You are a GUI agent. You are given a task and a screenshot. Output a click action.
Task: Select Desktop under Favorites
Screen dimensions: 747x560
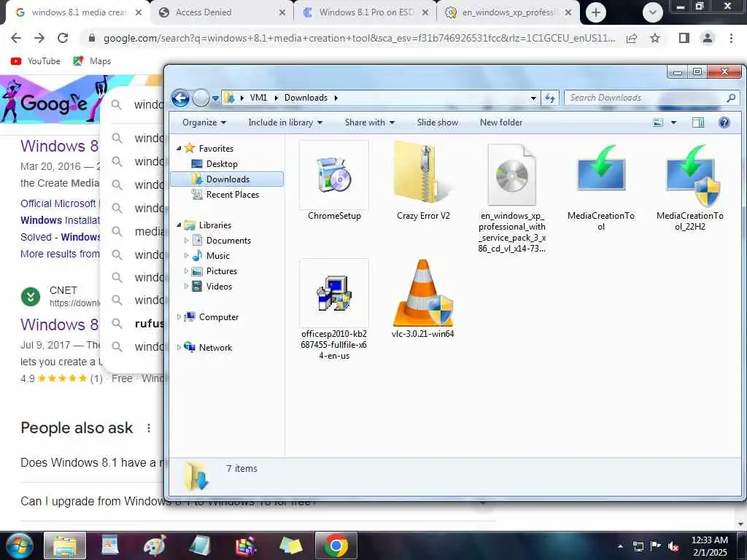pyautogui.click(x=222, y=164)
